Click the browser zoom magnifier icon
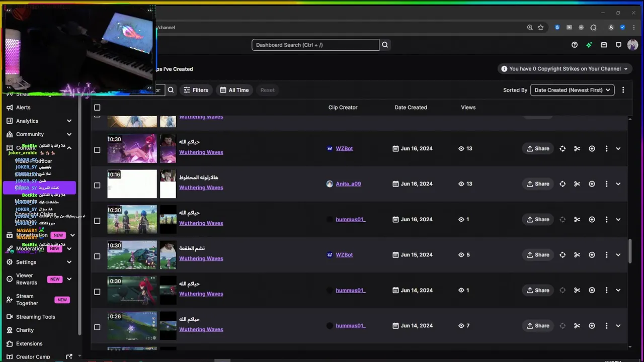This screenshot has width=644, height=362. 530,28
